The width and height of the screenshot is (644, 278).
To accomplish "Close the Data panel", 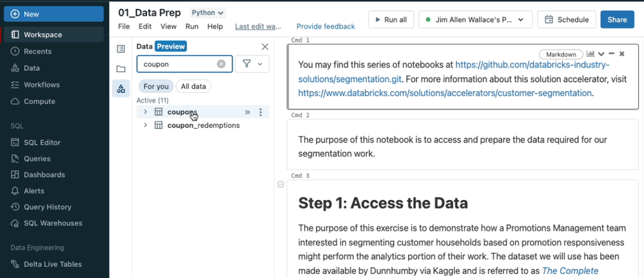I will (x=265, y=46).
